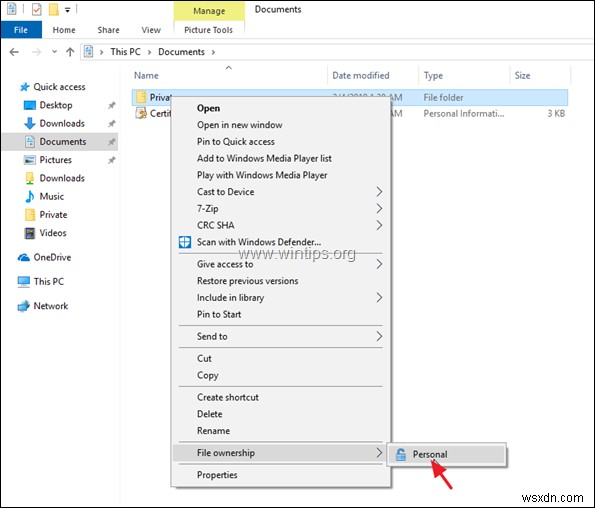The width and height of the screenshot is (595, 508).
Task: Click the Quick access star icon
Action: tap(25, 87)
